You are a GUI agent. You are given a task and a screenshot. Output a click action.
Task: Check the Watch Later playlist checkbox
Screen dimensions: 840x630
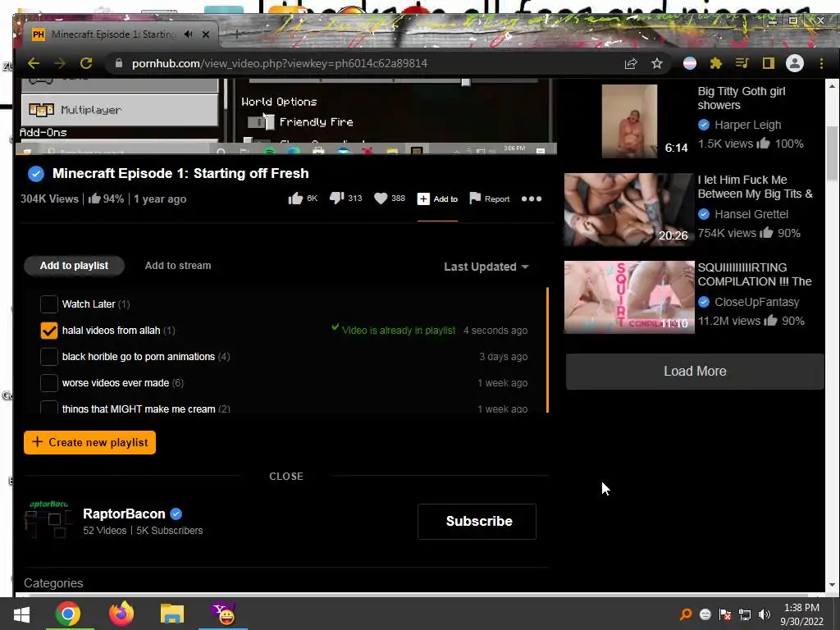click(48, 304)
